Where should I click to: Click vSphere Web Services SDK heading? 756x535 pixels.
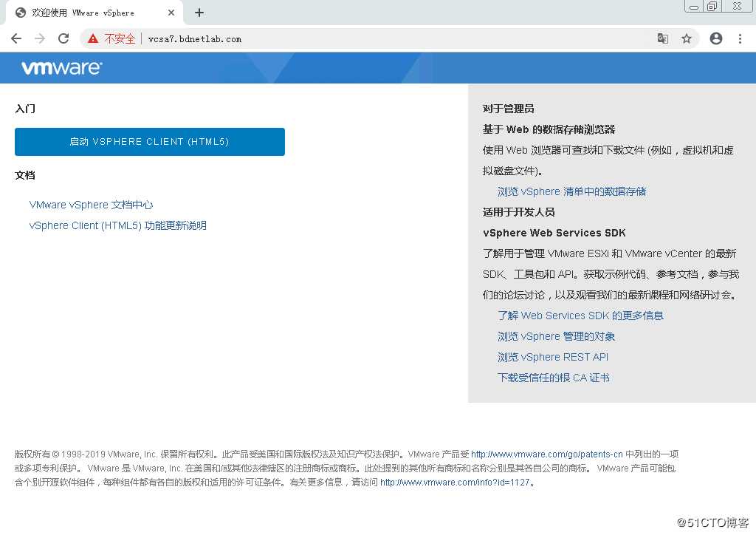(x=554, y=233)
